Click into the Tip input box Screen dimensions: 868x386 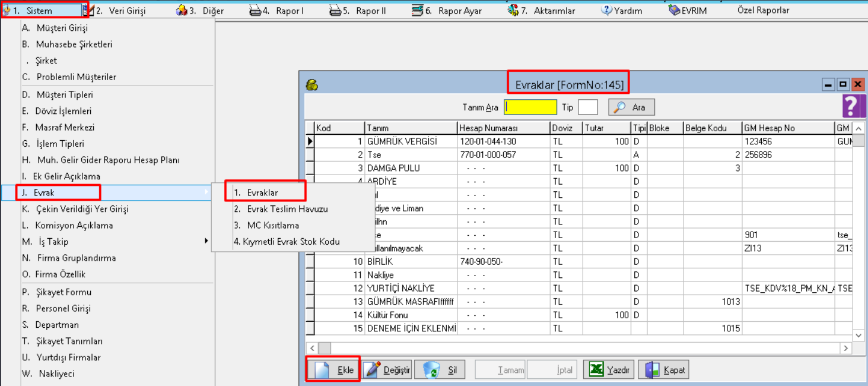[587, 107]
